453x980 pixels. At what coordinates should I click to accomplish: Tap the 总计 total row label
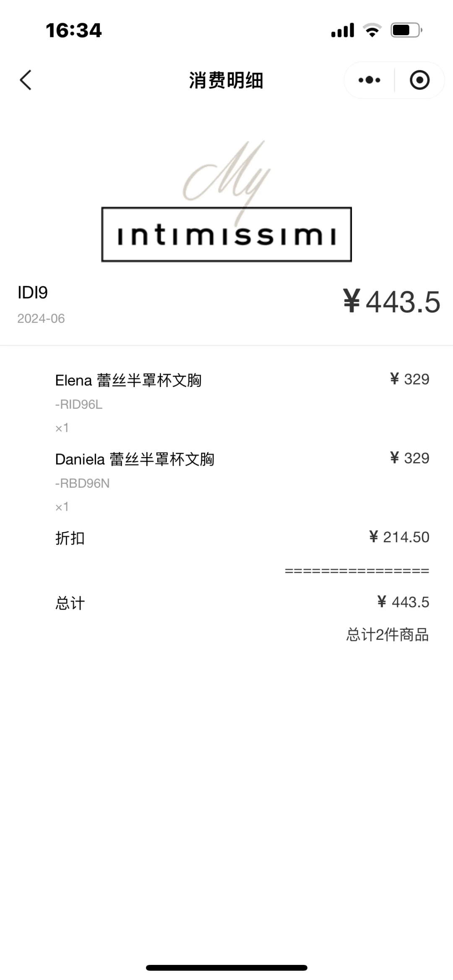point(70,603)
